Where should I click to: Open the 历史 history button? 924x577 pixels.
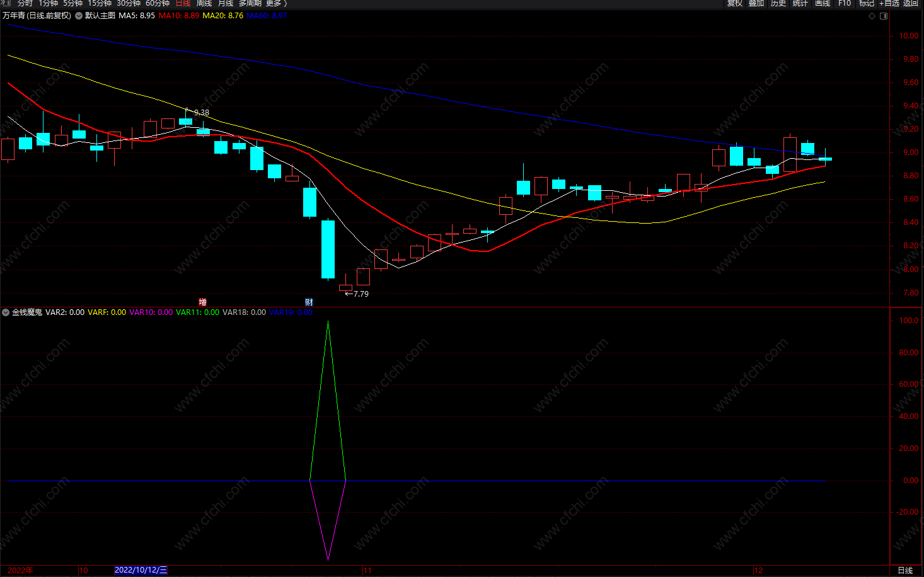[778, 3]
